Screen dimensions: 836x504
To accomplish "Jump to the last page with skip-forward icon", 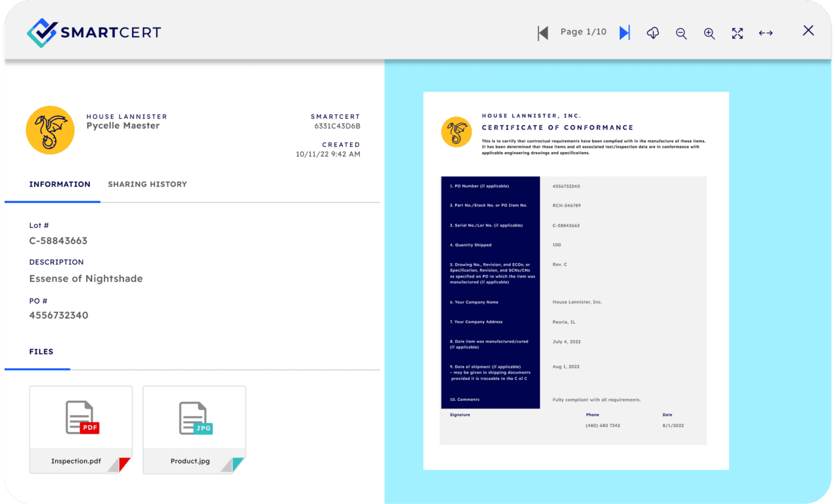I will (624, 32).
